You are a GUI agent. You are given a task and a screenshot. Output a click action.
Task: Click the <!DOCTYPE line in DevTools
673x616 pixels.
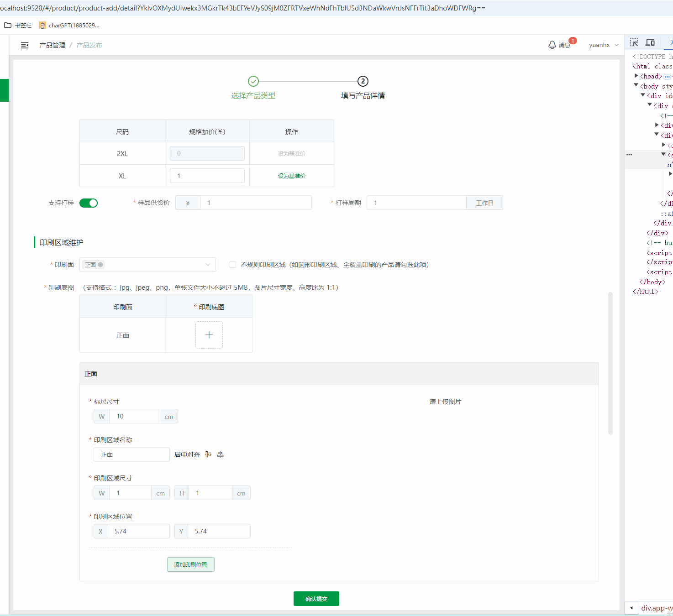click(652, 57)
